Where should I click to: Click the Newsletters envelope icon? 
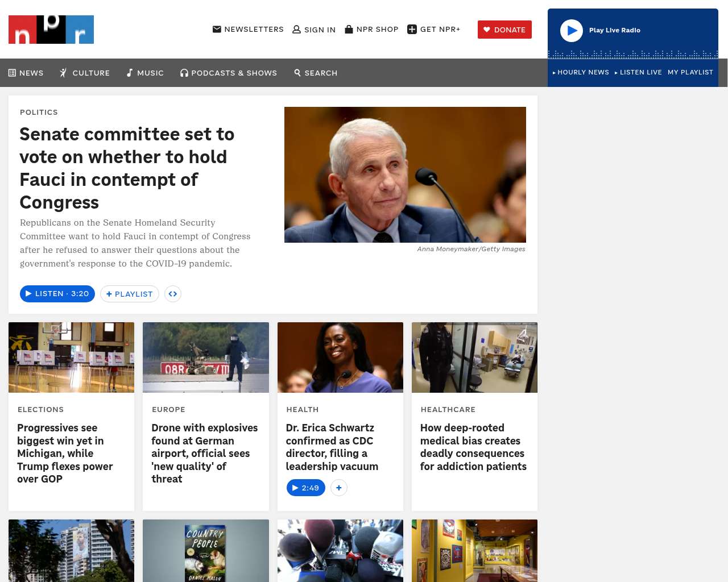click(217, 29)
